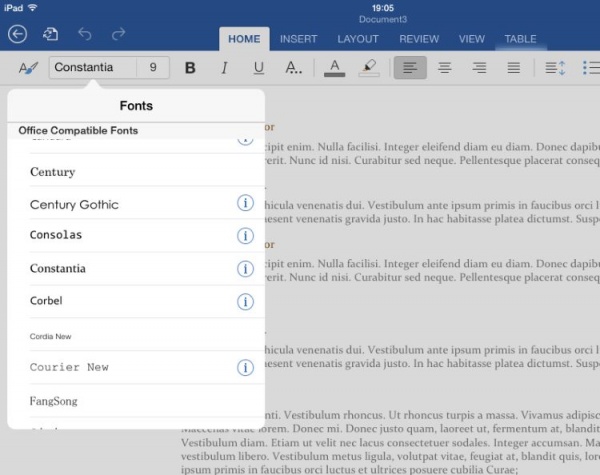Screen dimensions: 600x475
Task: Toggle italic formatting
Action: pos(224,68)
